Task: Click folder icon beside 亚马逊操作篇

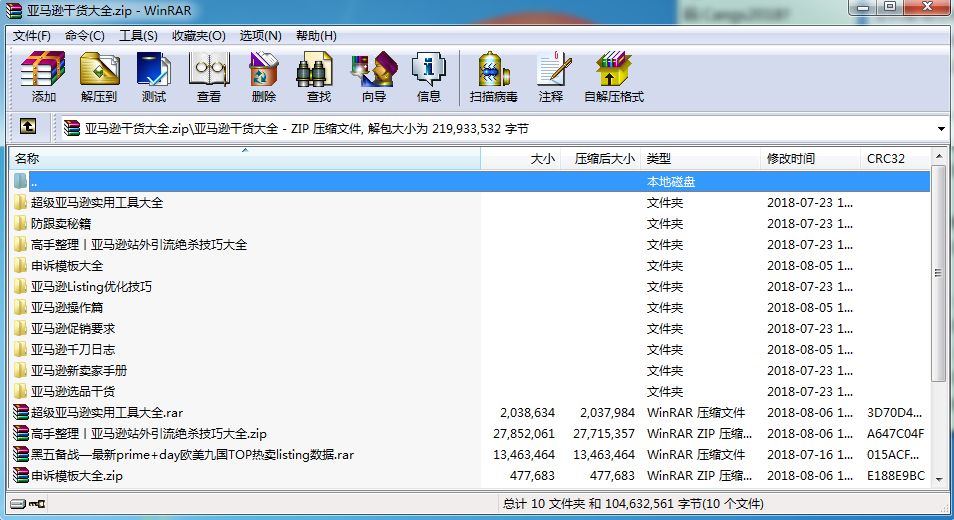Action: [x=21, y=308]
